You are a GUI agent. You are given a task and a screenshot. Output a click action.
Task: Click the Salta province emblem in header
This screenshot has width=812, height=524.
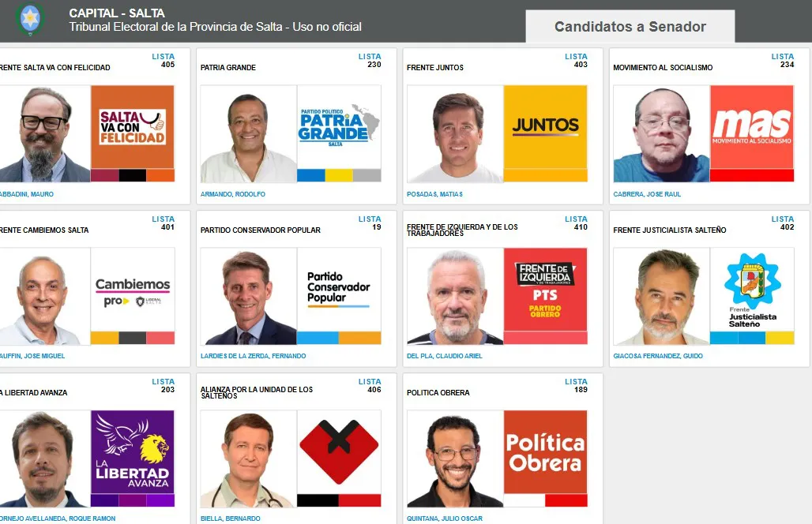(x=29, y=19)
